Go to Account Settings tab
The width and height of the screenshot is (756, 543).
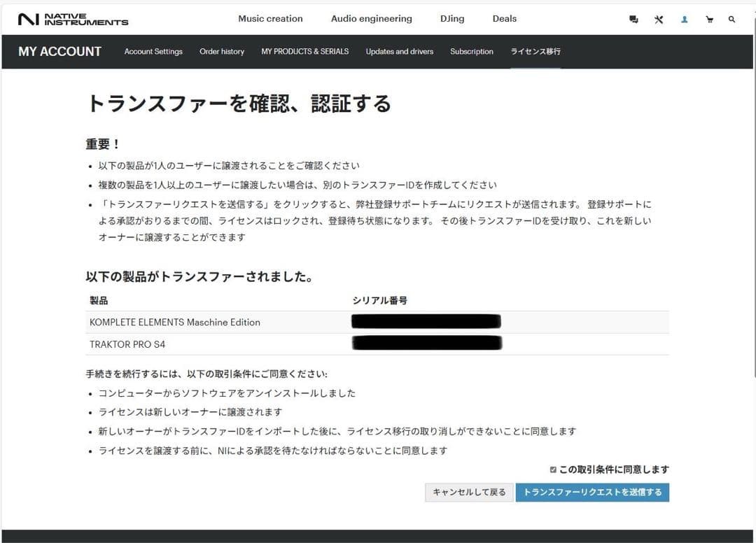(153, 52)
